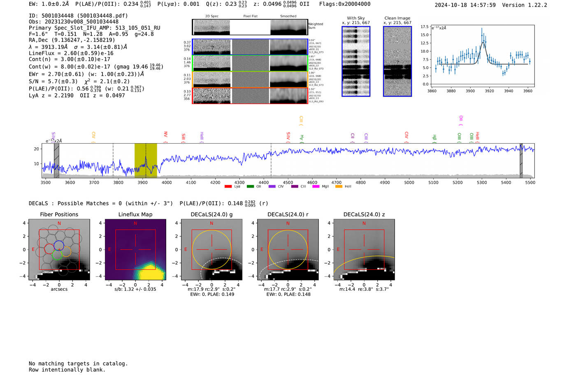Click the Cont(n) = 3.00(±0.10)e-17 line

pos(70,59)
